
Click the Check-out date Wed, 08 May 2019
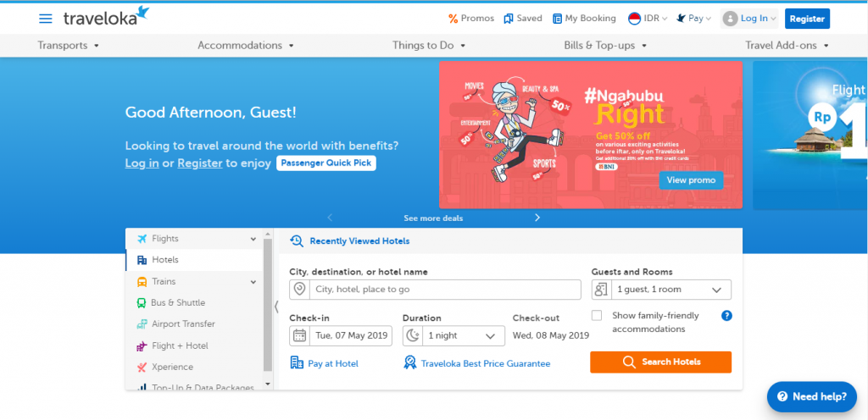pos(550,334)
